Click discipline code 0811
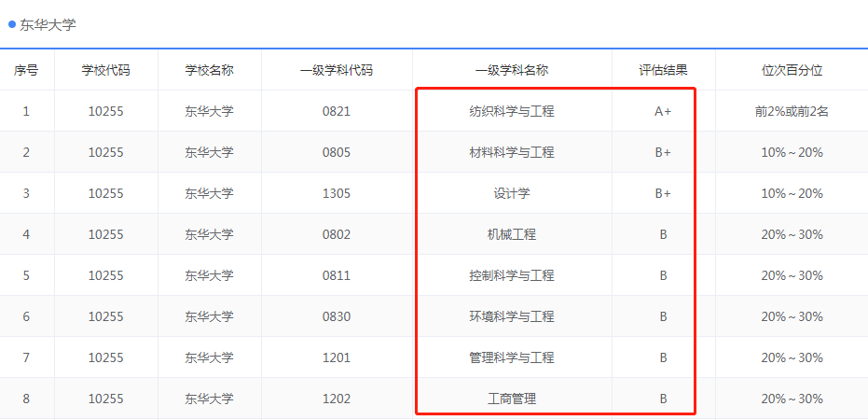 tap(337, 275)
